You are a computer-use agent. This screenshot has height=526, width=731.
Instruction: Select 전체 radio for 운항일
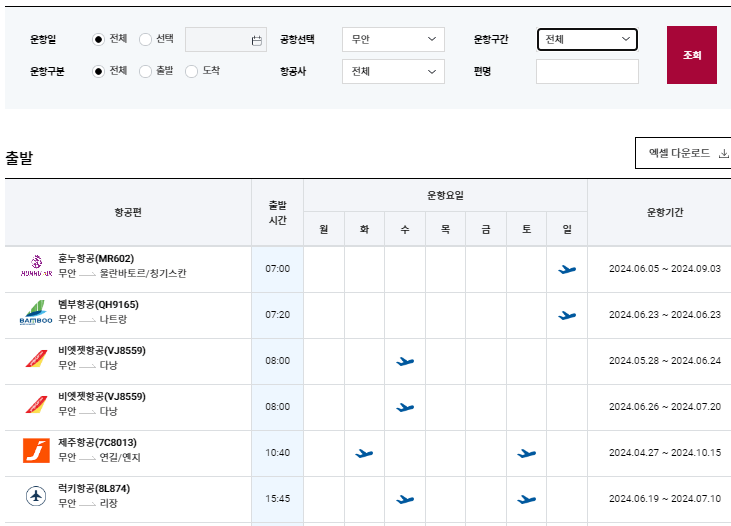pos(98,39)
